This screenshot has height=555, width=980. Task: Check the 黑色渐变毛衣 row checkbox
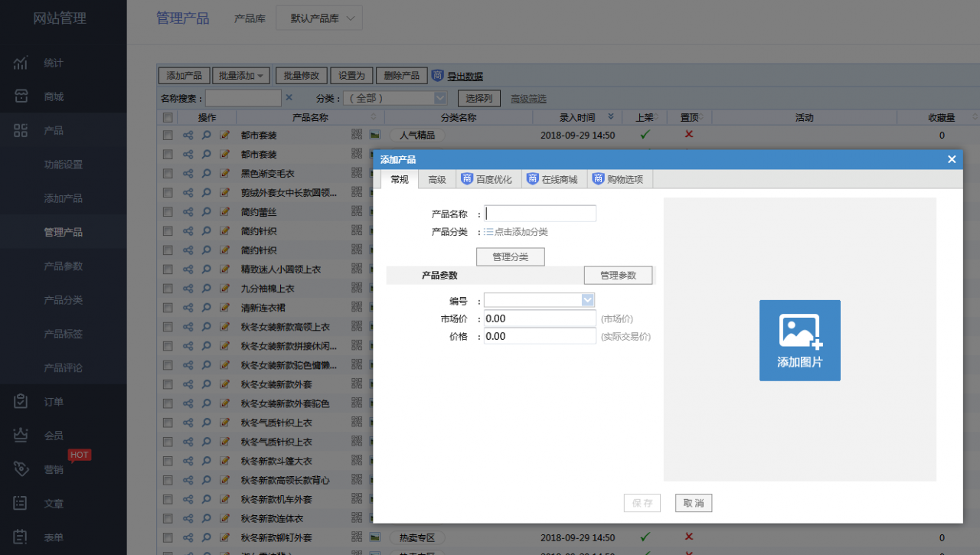pos(168,173)
